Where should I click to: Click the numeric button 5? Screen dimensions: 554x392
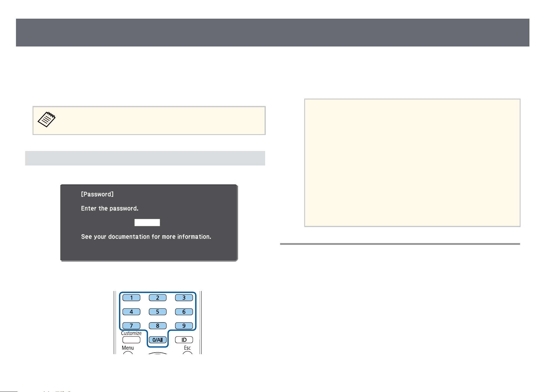(x=158, y=312)
